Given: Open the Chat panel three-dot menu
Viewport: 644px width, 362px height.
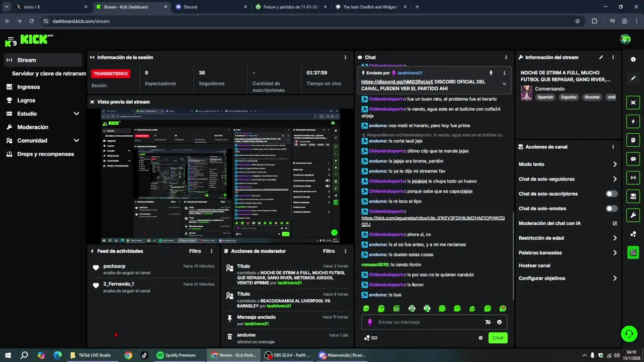Looking at the screenshot, I should 506,57.
